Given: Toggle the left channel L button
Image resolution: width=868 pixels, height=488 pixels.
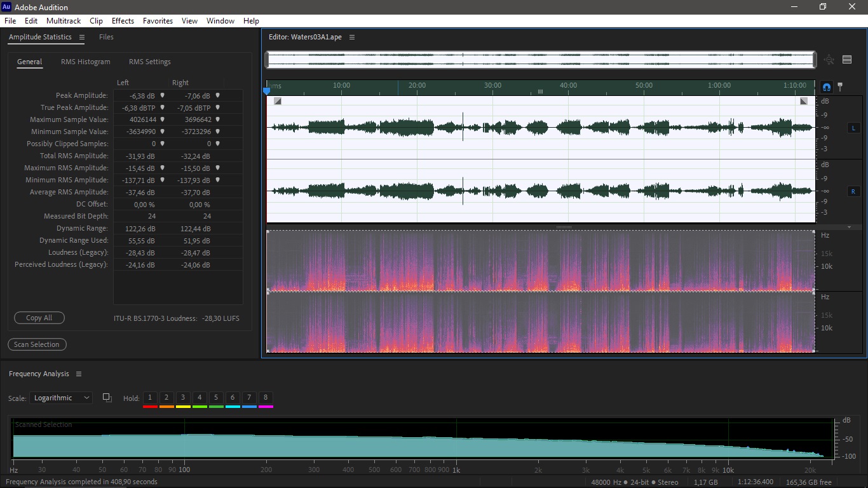Looking at the screenshot, I should tap(853, 128).
